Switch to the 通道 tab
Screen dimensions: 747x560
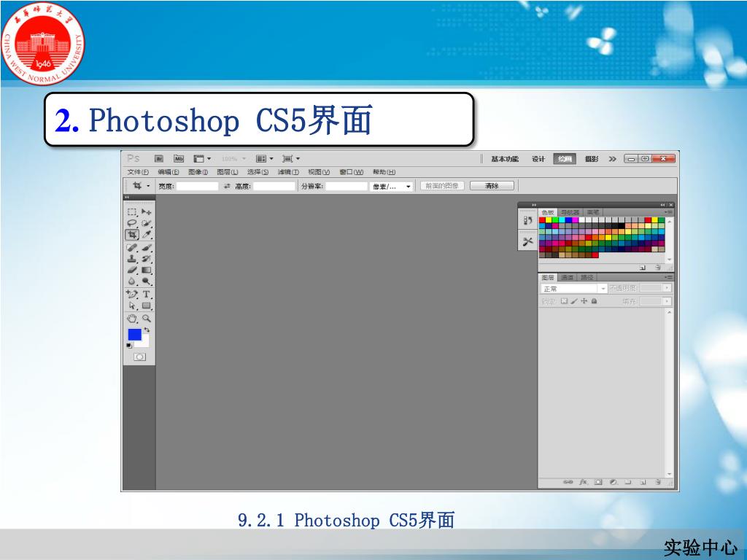[566, 277]
